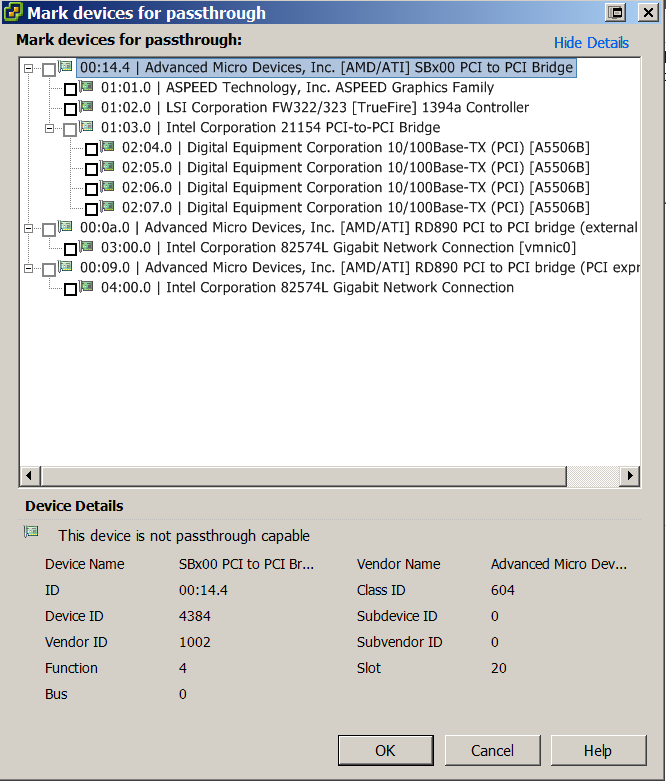
Task: Click the card icon for 03:00.0 vmnic0 adapter
Action: click(x=86, y=246)
